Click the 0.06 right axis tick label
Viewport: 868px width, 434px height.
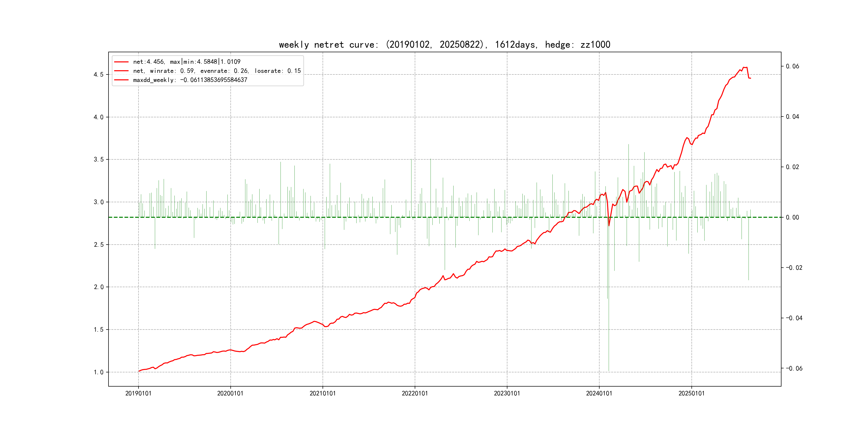pos(792,66)
